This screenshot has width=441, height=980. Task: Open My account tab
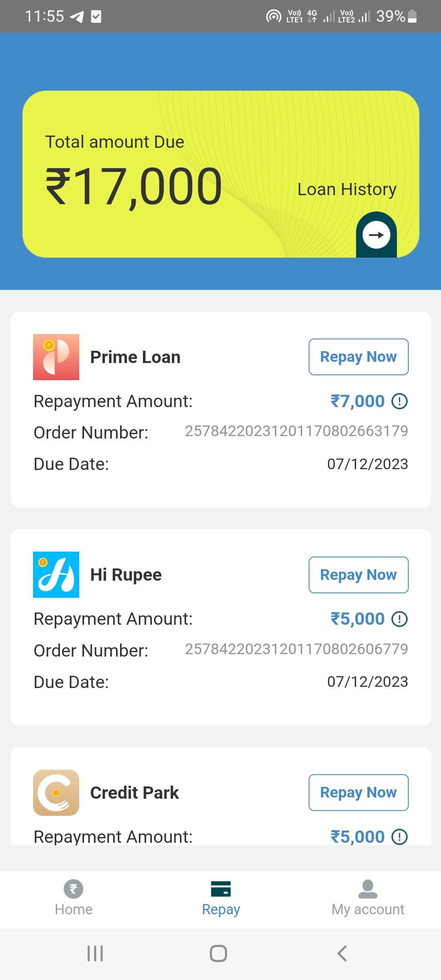[367, 898]
